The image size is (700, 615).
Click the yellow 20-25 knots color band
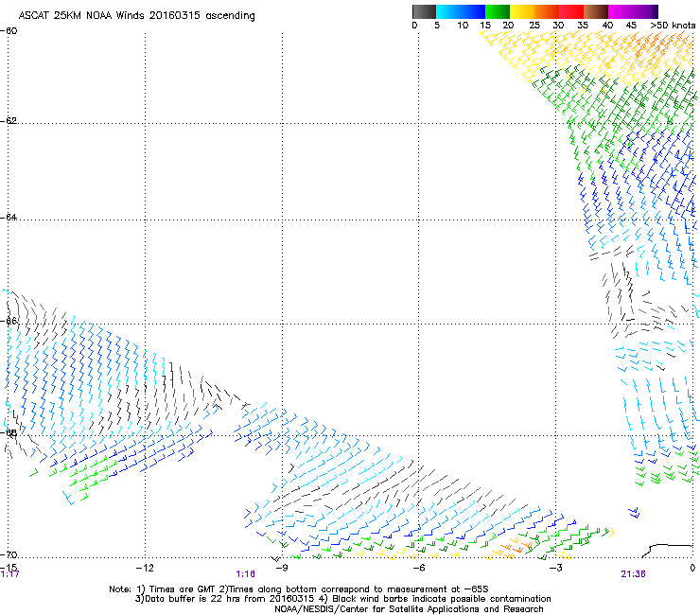(x=522, y=11)
